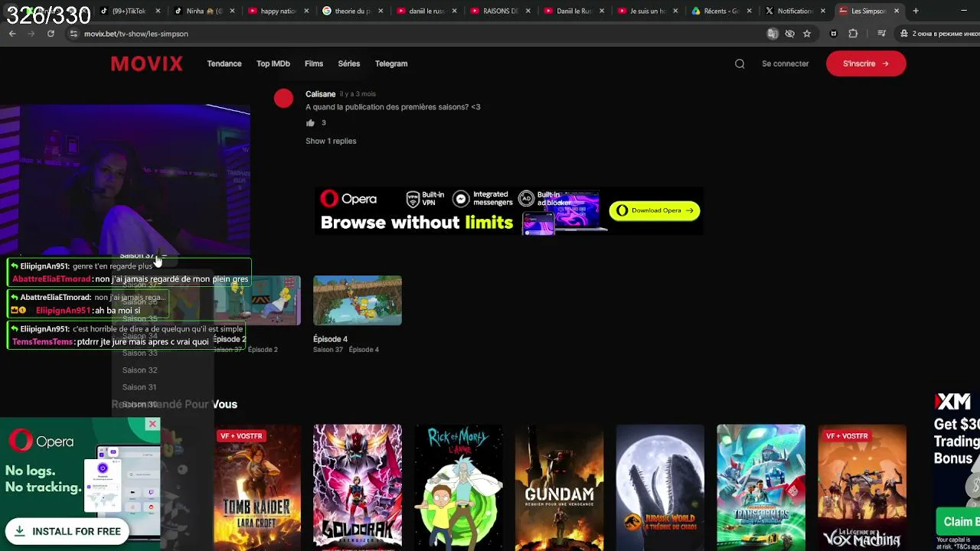Close the Opera ad popup
This screenshot has height=551, width=980.
click(x=152, y=424)
